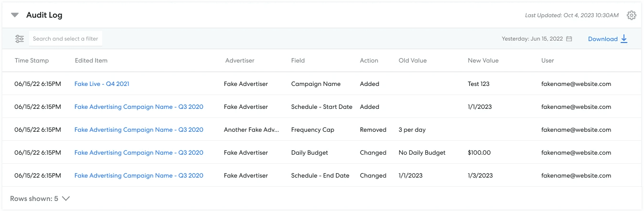
Task: Click the Search and select a filter field
Action: click(65, 39)
